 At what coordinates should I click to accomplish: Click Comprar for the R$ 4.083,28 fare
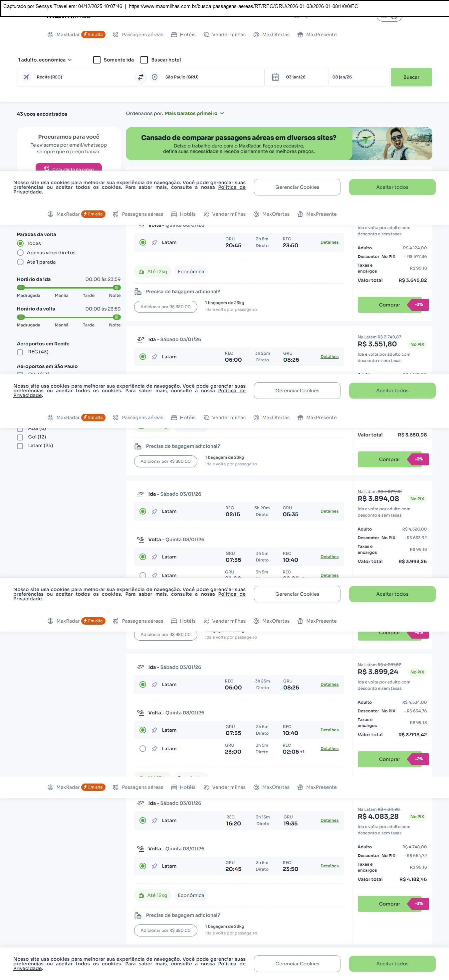[389, 904]
